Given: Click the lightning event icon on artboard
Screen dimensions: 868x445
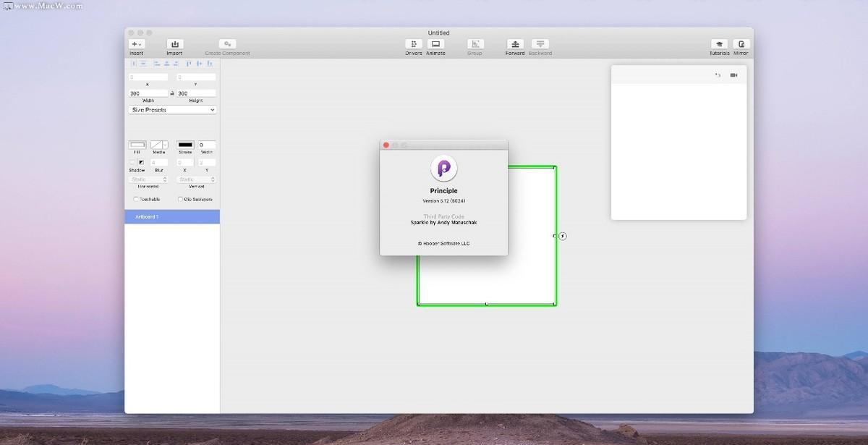Looking at the screenshot, I should (x=563, y=236).
